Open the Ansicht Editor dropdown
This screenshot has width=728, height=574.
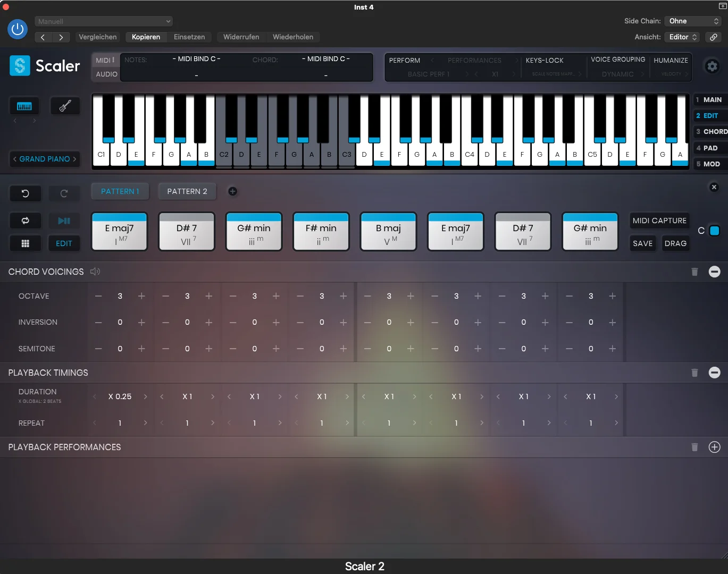[x=683, y=37]
